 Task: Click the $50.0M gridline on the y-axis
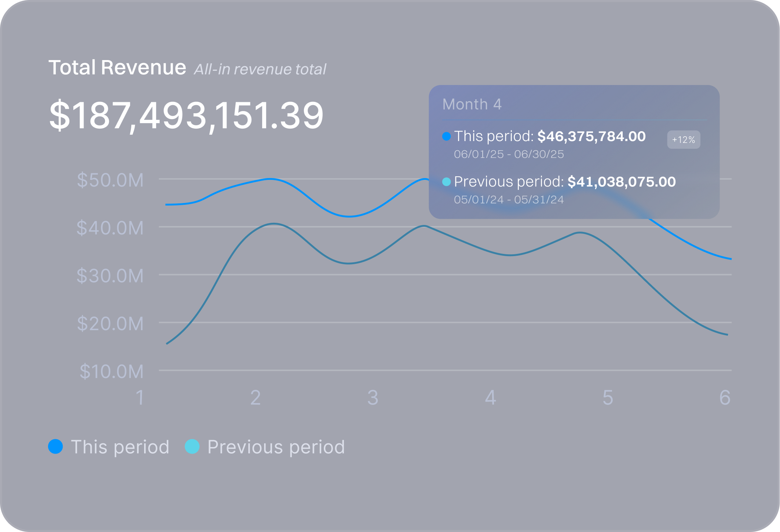click(110, 180)
